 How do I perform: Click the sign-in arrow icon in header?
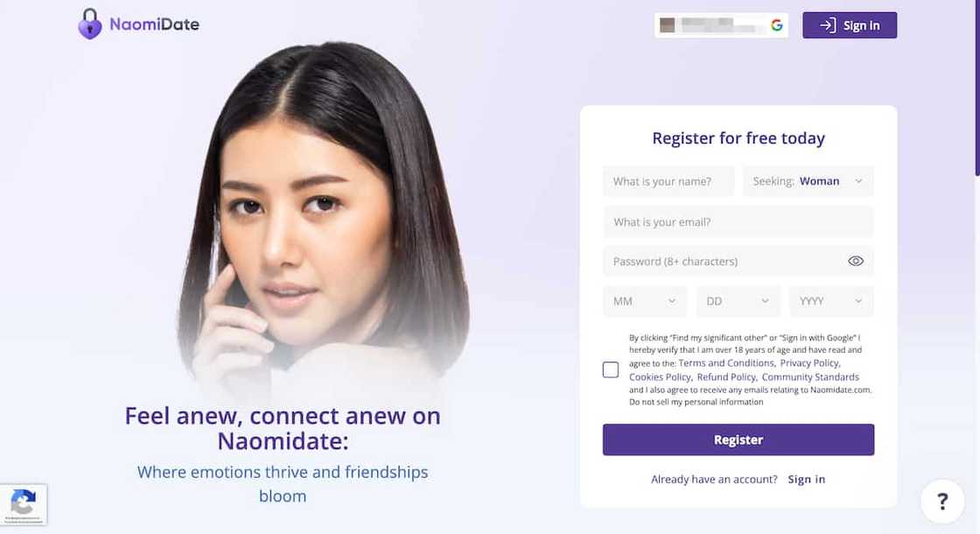coord(828,25)
